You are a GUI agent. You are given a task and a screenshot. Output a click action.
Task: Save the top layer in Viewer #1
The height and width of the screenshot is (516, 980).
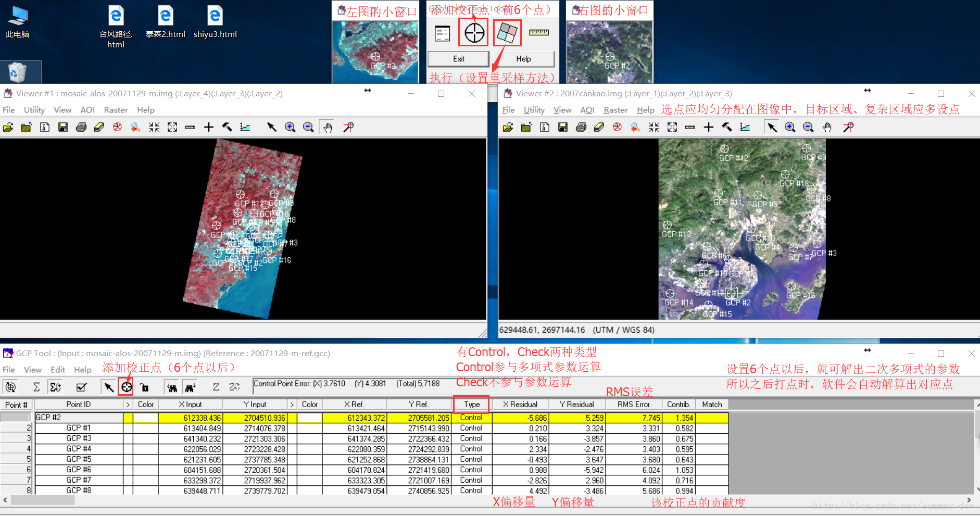click(x=63, y=127)
